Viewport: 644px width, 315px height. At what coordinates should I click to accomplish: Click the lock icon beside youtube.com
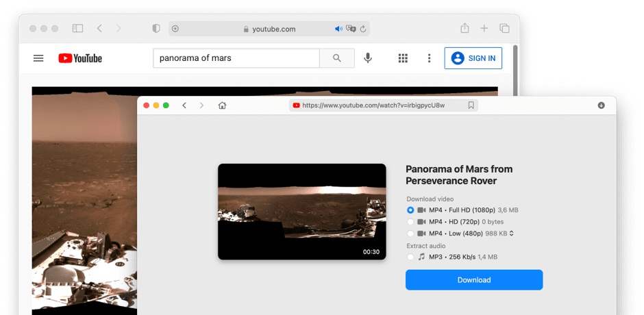pyautogui.click(x=246, y=29)
